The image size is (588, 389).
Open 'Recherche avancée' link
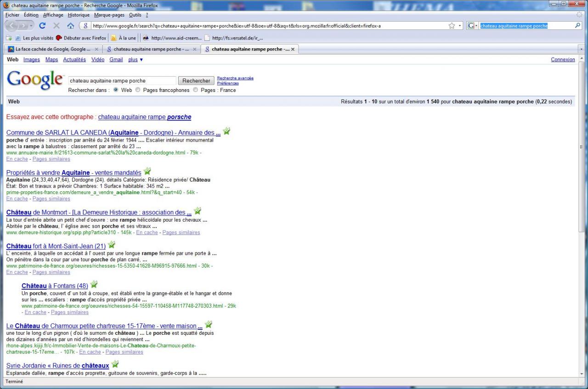click(x=235, y=78)
